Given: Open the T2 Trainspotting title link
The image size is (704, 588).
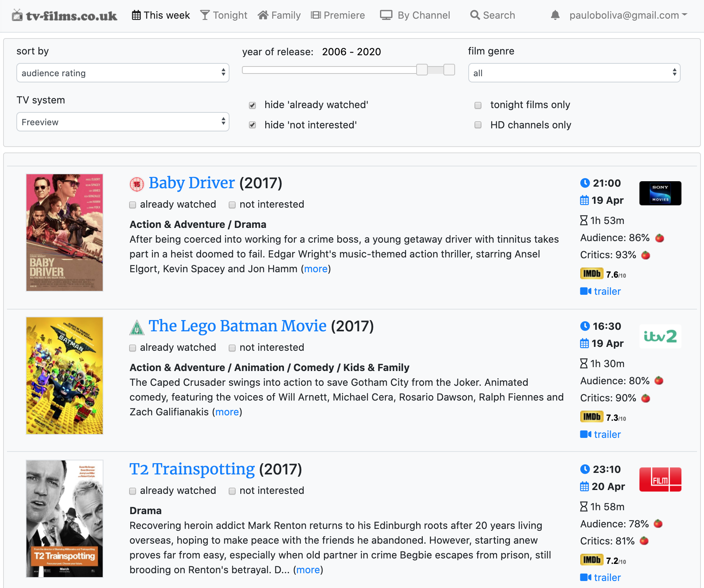Looking at the screenshot, I should (x=192, y=469).
